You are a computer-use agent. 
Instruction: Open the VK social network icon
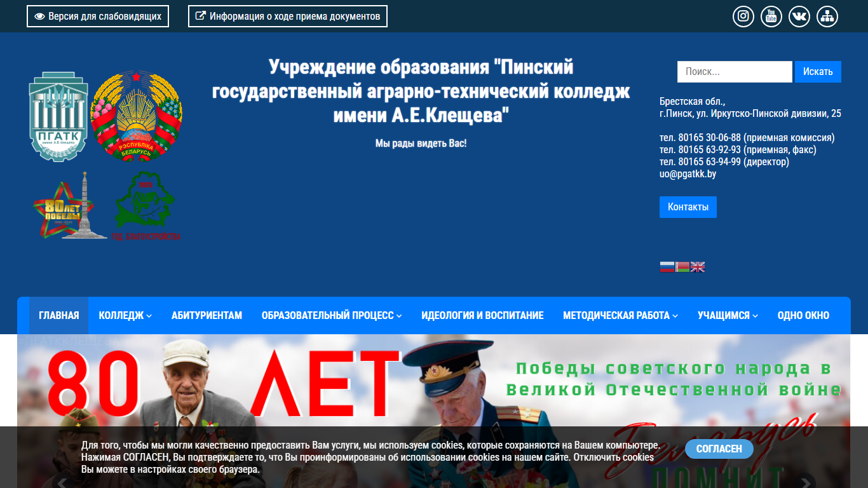(x=799, y=17)
